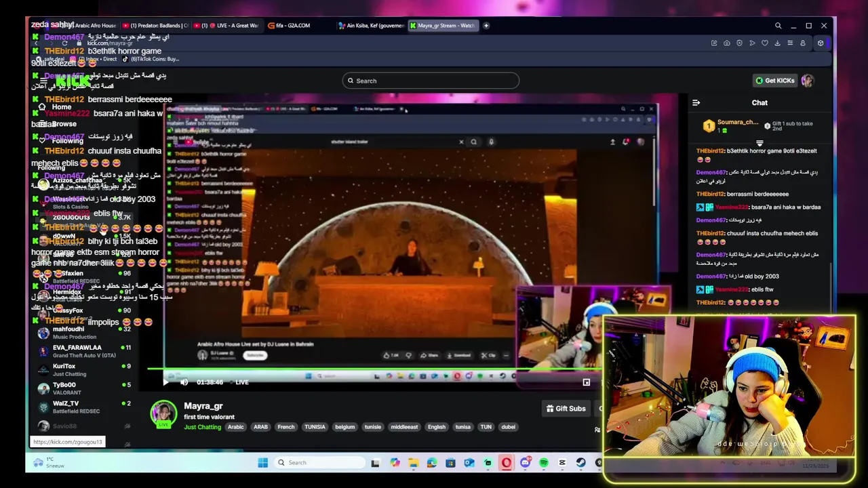Open Discord from the taskbar
The image size is (868, 488).
525,463
